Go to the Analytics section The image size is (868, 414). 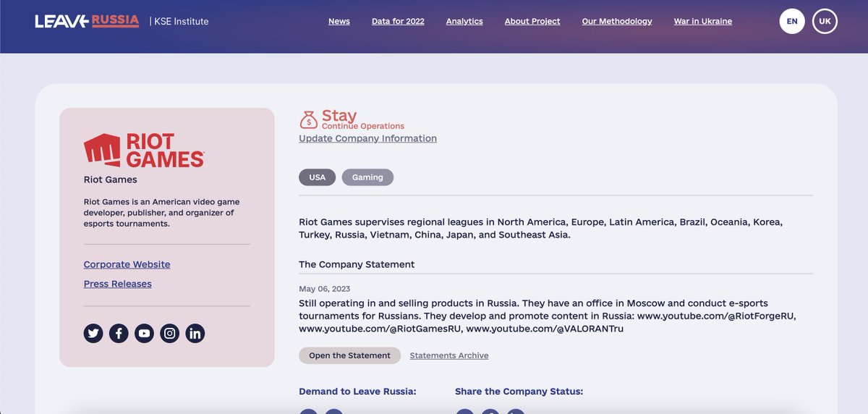pyautogui.click(x=464, y=22)
